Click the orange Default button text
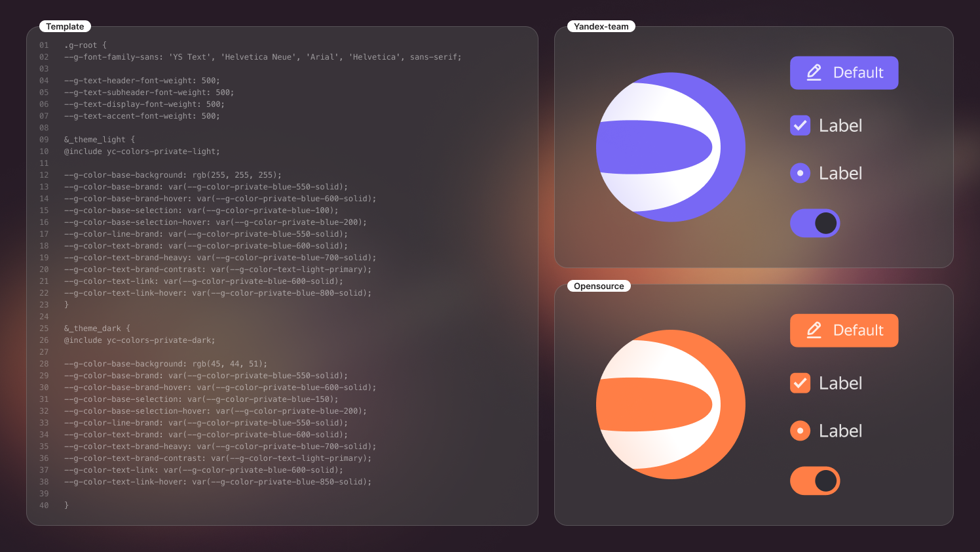The height and width of the screenshot is (552, 980). pyautogui.click(x=858, y=330)
